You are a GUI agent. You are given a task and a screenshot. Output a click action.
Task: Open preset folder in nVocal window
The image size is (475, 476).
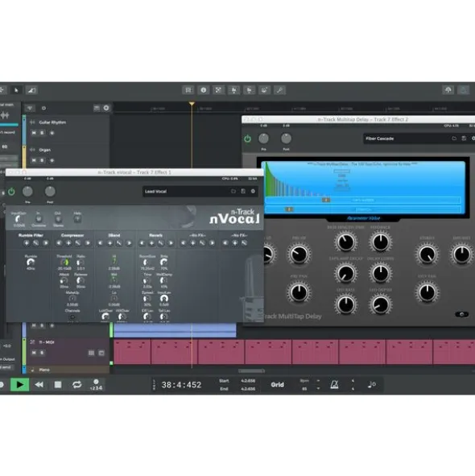[x=233, y=191]
